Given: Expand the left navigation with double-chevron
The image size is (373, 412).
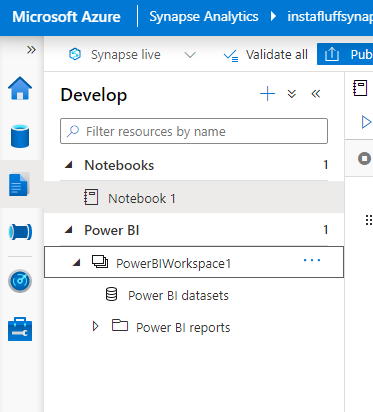Looking at the screenshot, I should (31, 50).
